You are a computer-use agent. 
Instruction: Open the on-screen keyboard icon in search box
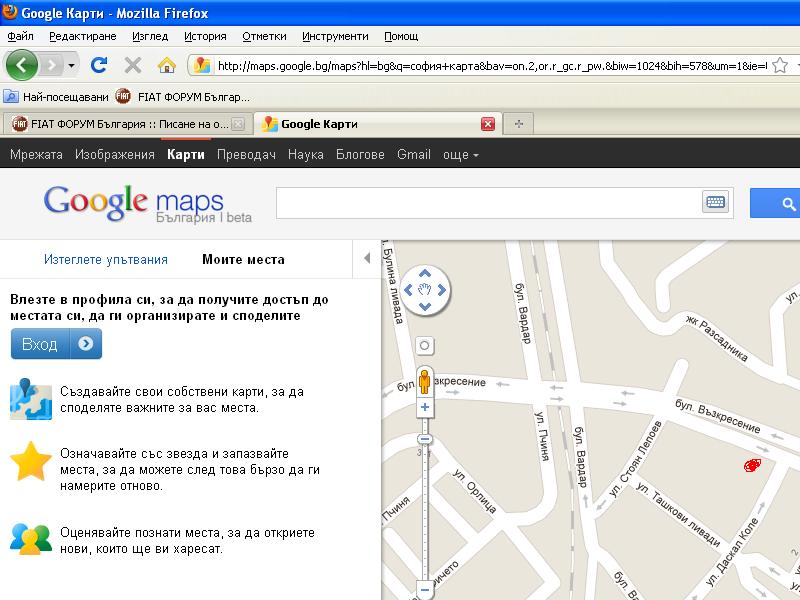(715, 203)
